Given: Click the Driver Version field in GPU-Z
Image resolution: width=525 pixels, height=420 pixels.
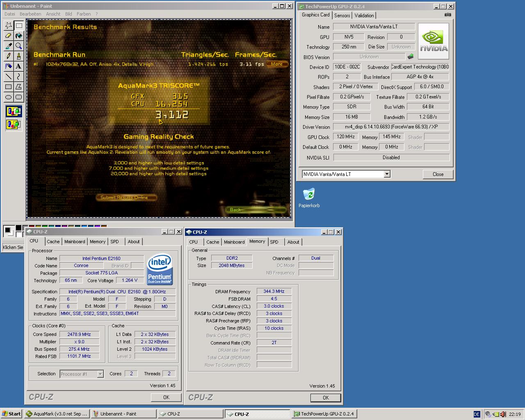Looking at the screenshot, I should [x=391, y=127].
